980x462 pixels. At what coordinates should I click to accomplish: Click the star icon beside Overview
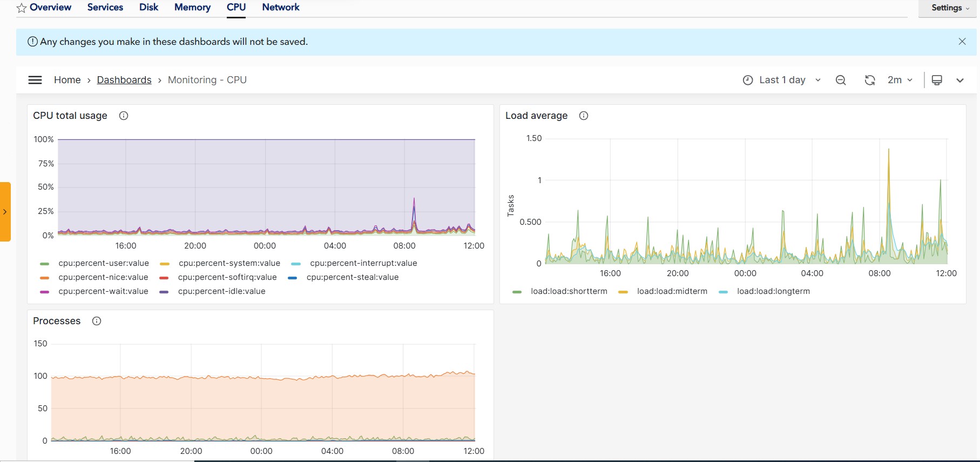(22, 8)
